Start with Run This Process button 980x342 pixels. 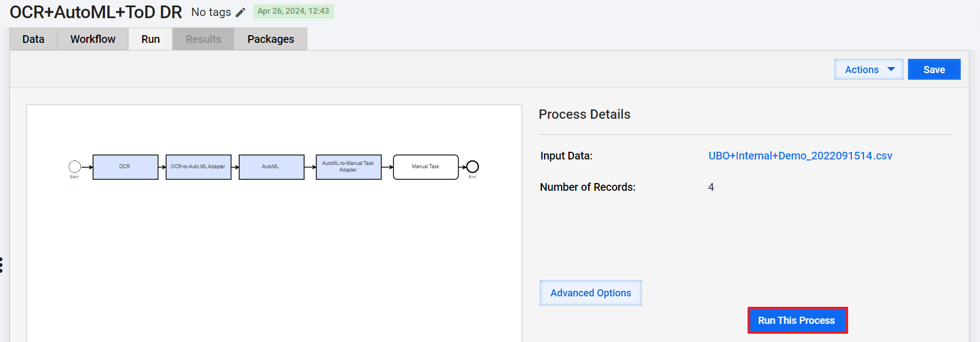click(797, 320)
